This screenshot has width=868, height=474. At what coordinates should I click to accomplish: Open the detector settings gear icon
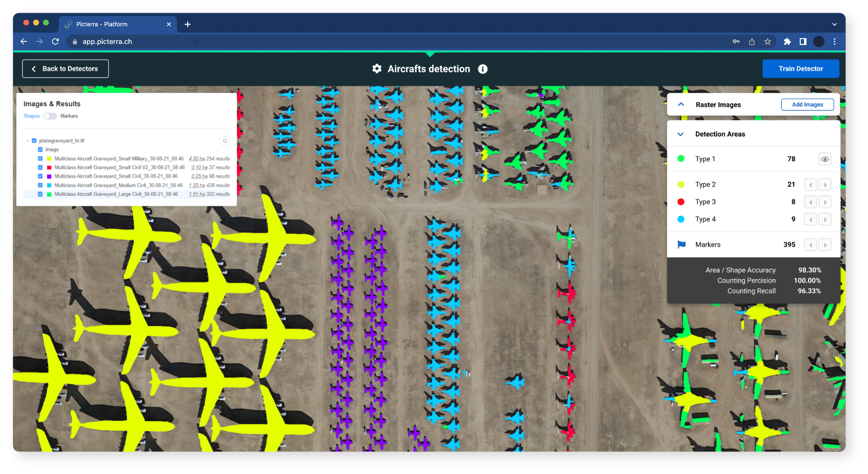[377, 69]
